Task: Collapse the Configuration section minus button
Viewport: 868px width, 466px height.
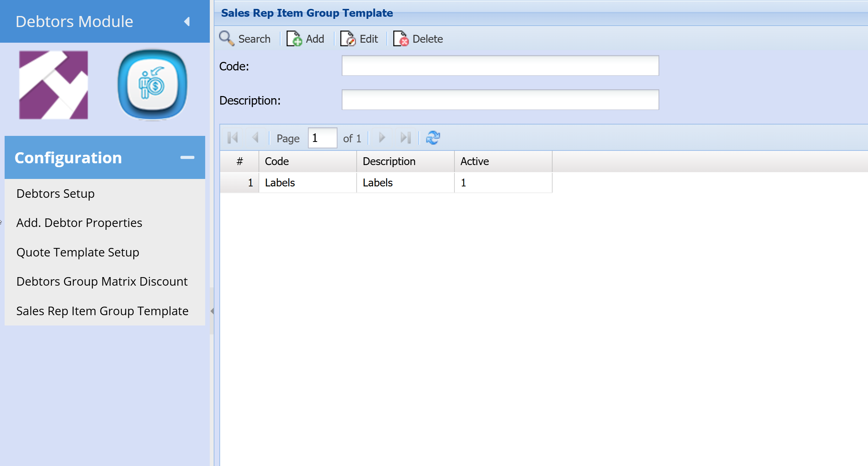Action: [x=187, y=158]
